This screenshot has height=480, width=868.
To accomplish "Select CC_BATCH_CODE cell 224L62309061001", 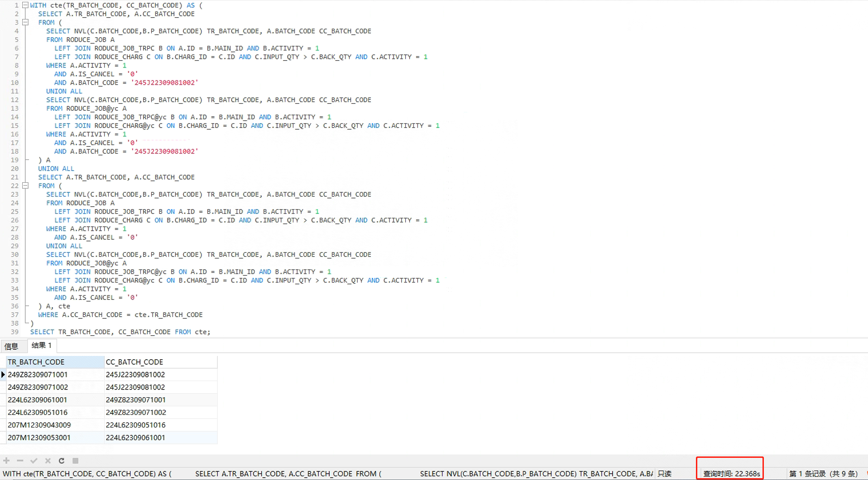I will [161, 438].
